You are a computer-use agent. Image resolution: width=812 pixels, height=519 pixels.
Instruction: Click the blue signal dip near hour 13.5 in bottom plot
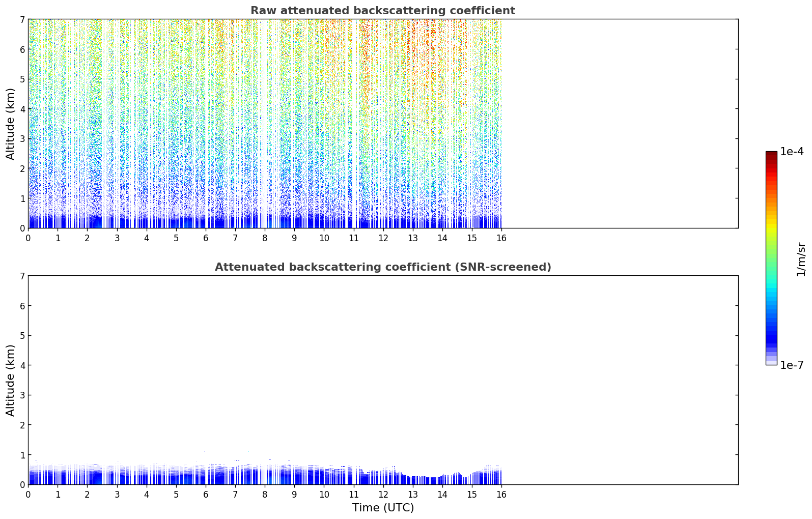pyautogui.click(x=428, y=480)
